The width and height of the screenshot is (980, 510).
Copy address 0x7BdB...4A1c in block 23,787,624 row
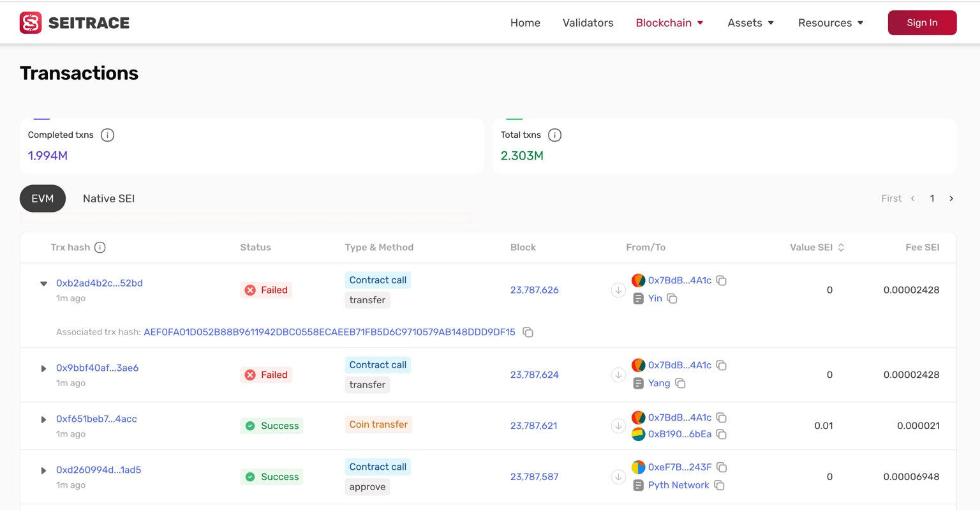pos(722,366)
